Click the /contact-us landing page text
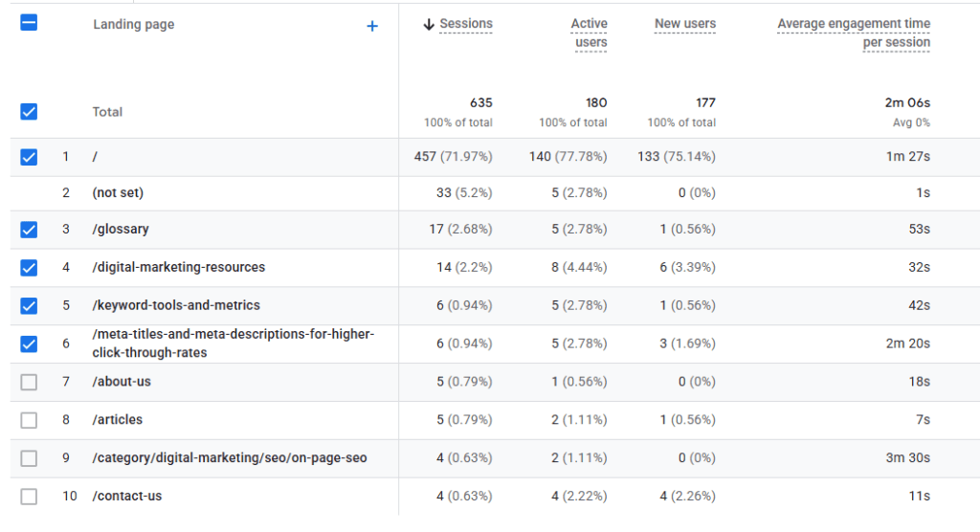This screenshot has width=980, height=532. 127,496
